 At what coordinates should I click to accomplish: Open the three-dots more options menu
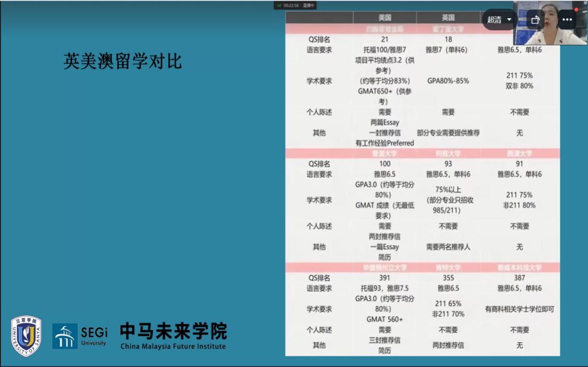tap(567, 20)
